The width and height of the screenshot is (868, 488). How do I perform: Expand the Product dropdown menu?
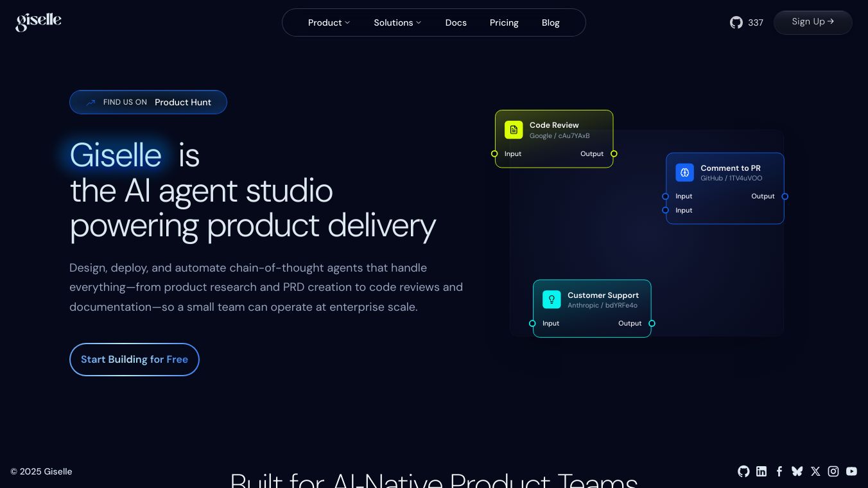[x=329, y=22]
